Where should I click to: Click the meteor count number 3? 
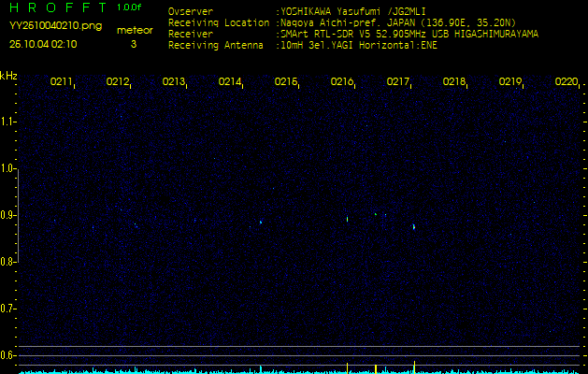click(133, 43)
